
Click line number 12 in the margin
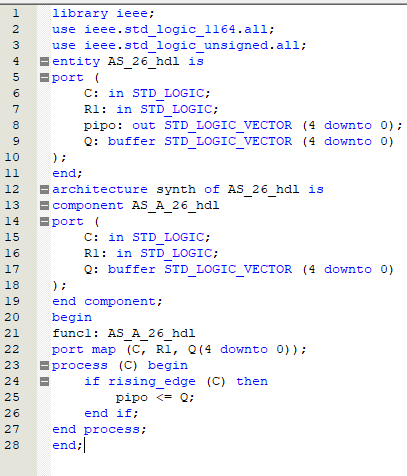(12, 189)
